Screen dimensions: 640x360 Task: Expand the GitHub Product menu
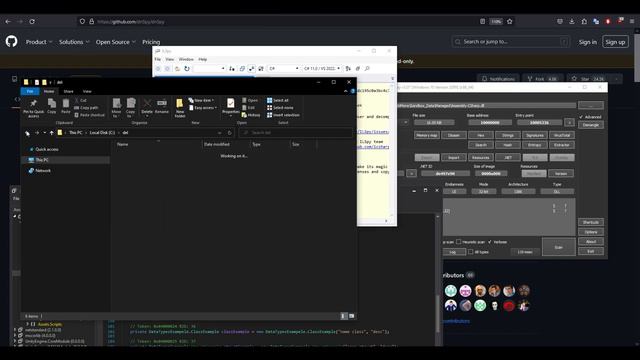coord(39,42)
